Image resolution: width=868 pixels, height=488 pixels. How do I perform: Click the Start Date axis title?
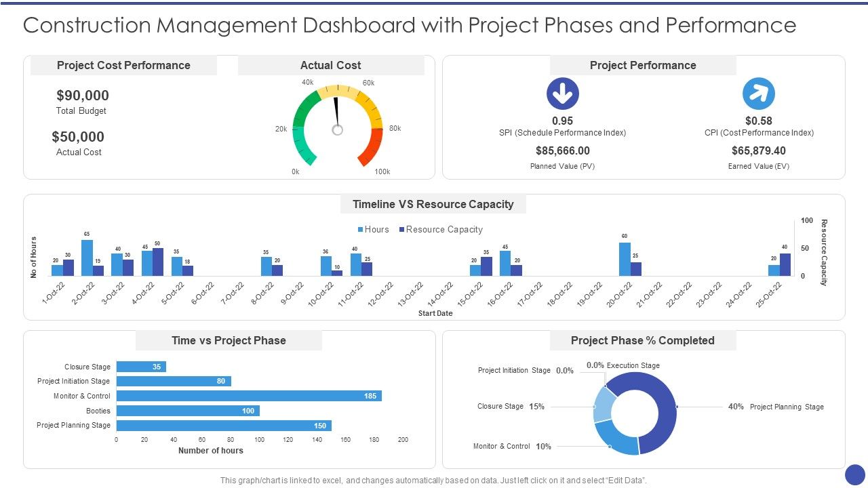tap(435, 313)
